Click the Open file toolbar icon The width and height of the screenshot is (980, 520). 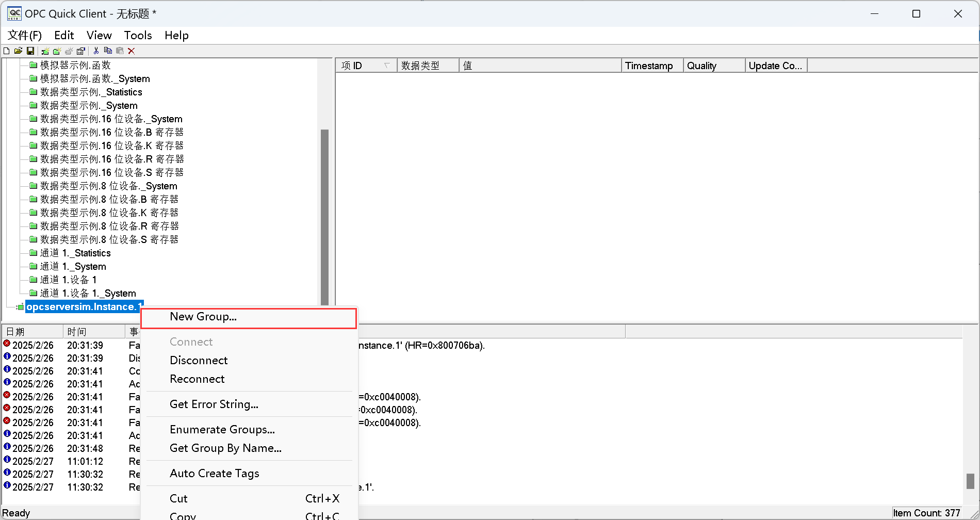(x=18, y=51)
